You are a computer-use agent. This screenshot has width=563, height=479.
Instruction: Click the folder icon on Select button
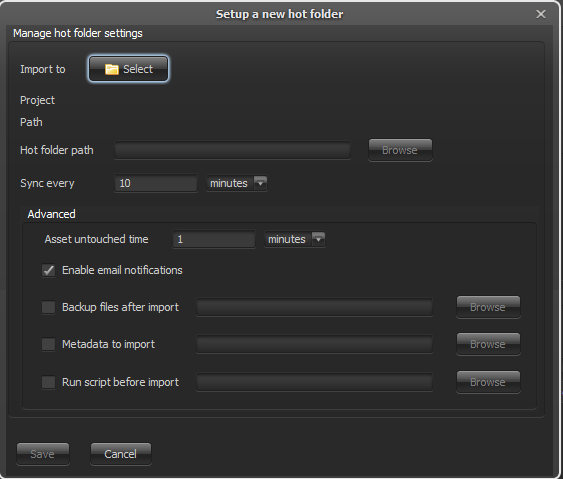tap(112, 69)
